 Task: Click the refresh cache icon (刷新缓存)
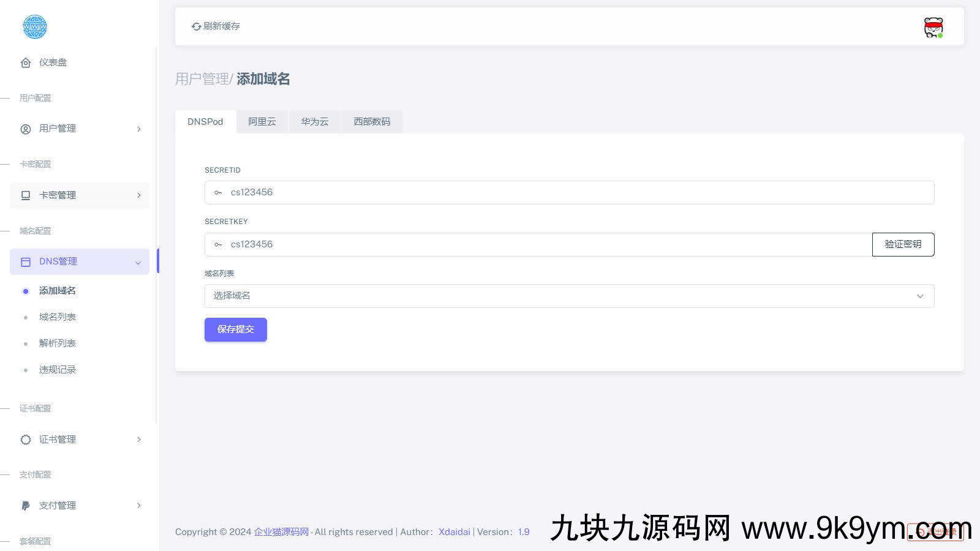pos(196,26)
